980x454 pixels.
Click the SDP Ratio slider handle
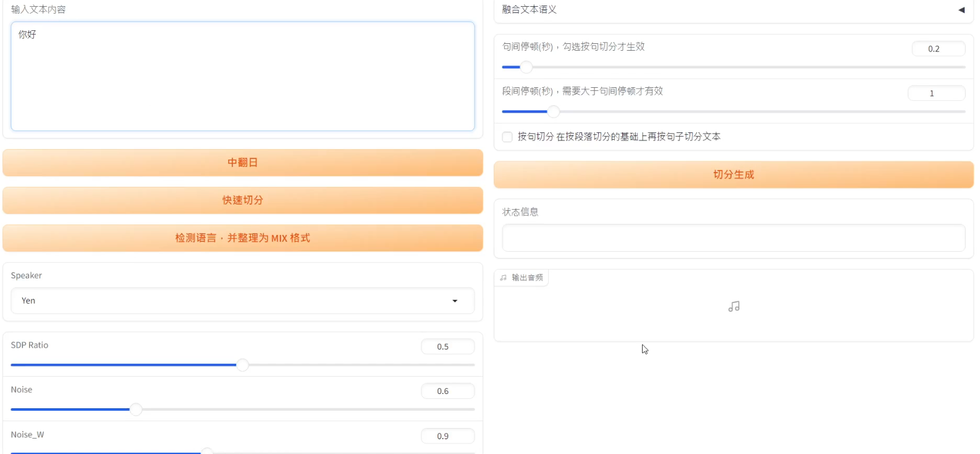pyautogui.click(x=243, y=365)
